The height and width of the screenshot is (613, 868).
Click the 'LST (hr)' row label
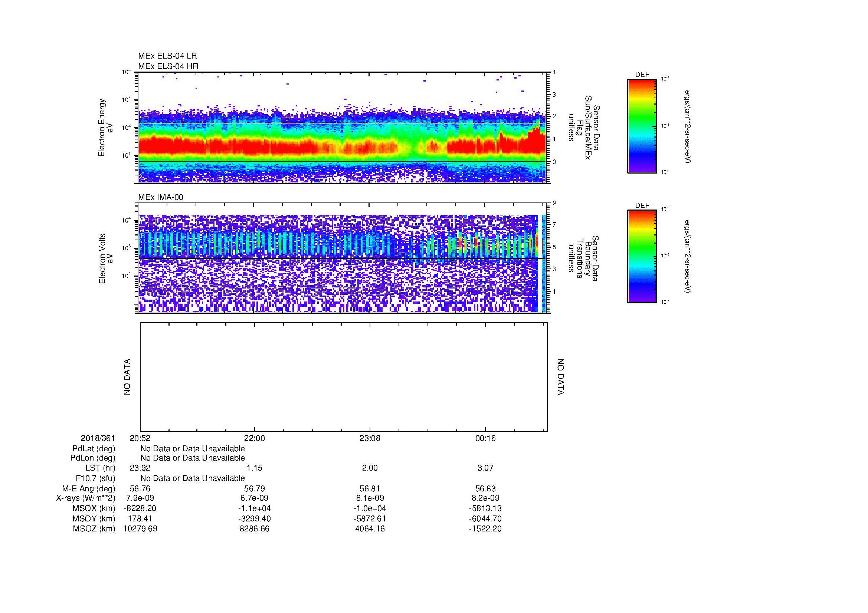coord(100,468)
